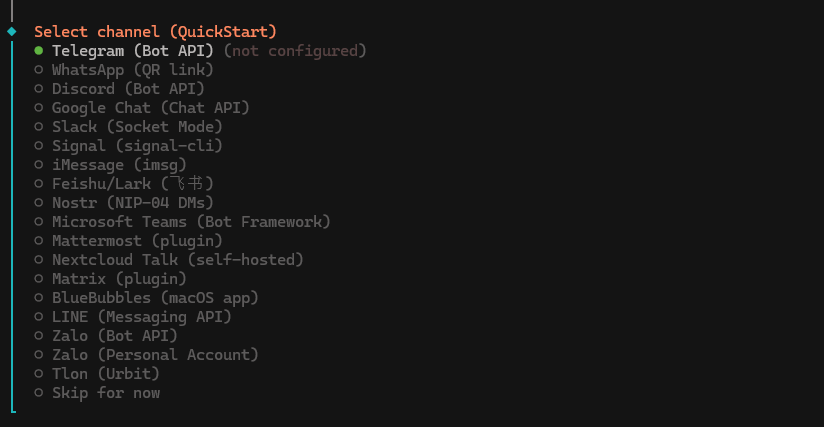Select Zalo (Personal Account) channel
824x427 pixels.
tap(155, 355)
